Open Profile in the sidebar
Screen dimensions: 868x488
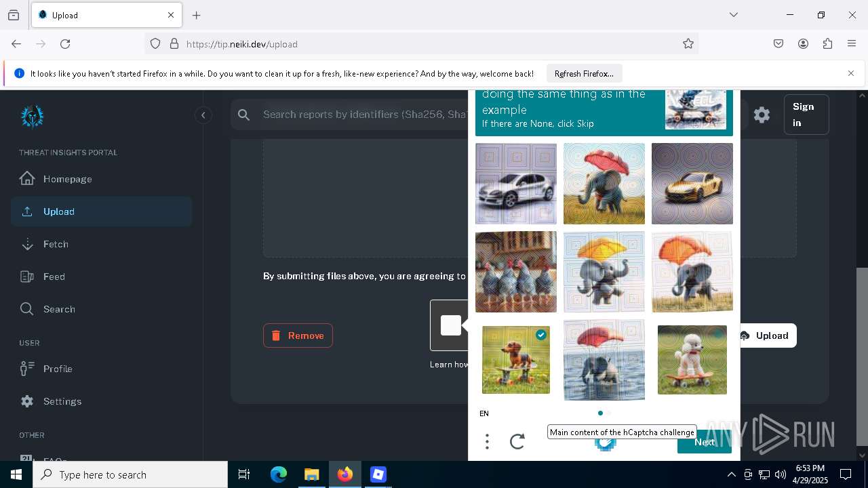click(x=101, y=369)
